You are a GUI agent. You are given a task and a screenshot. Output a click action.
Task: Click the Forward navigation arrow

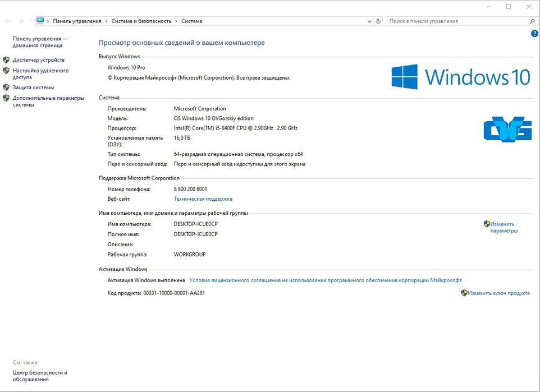coord(21,21)
